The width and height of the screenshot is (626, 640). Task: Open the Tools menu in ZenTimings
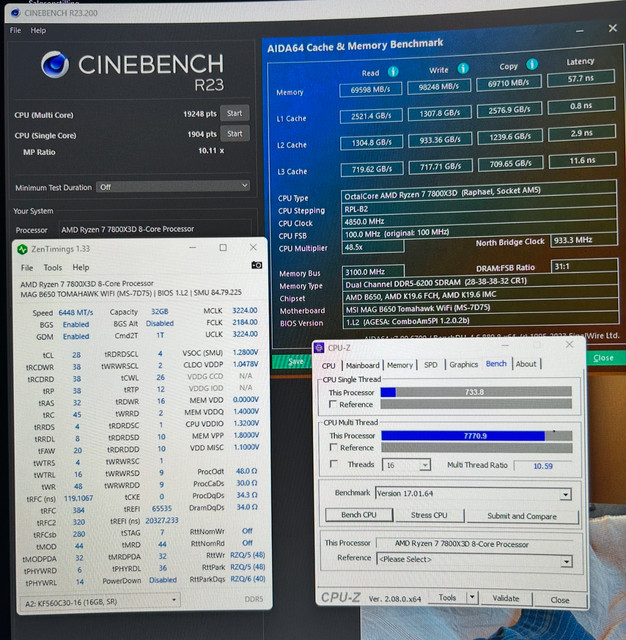click(x=53, y=267)
